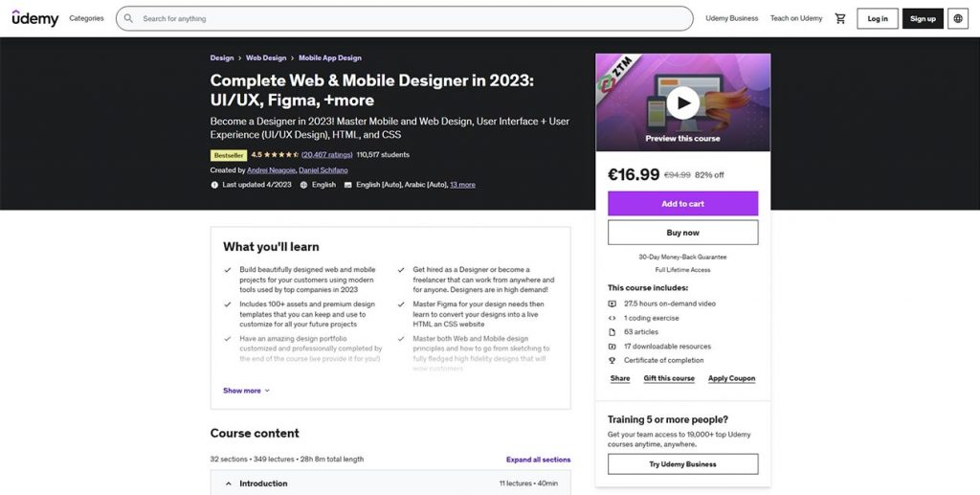This screenshot has height=495, width=980.
Task: Click the Bestseller badge
Action: point(229,155)
